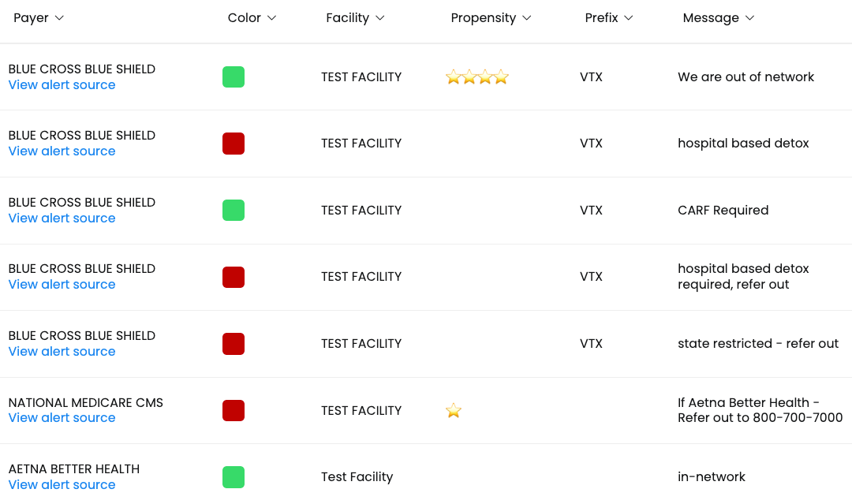This screenshot has height=504, width=852.
Task: Open View alert source for Aetna Better Health
Action: pos(62,484)
